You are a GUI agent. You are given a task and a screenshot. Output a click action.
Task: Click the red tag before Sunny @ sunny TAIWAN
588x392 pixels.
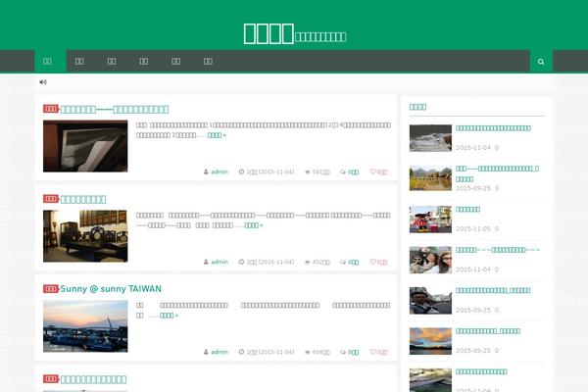pos(51,288)
